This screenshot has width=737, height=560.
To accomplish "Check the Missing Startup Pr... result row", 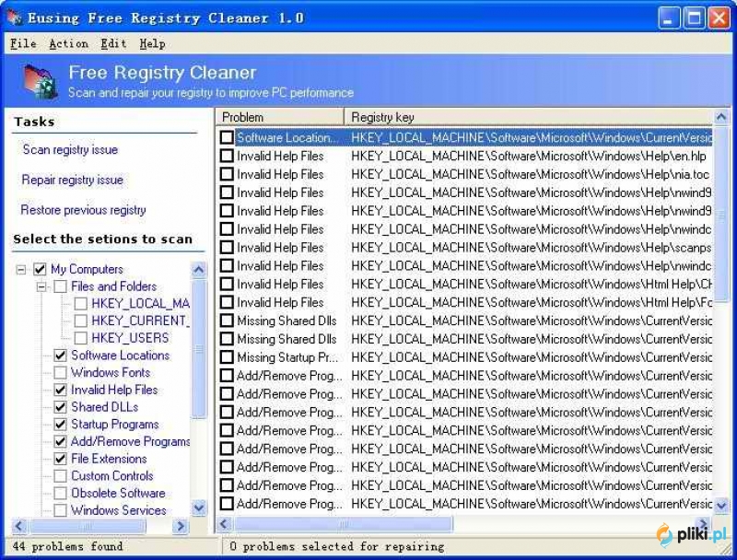I will (227, 357).
